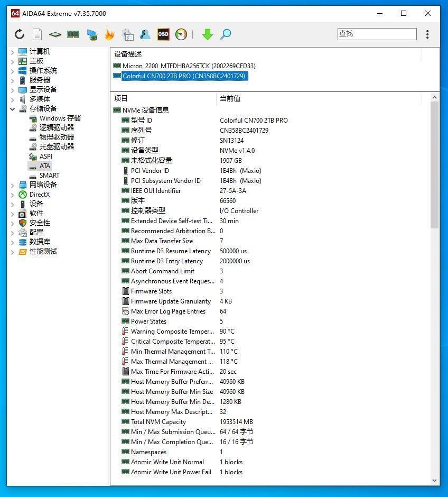Switch to the SMART section
This screenshot has width=448, height=497.
pos(49,175)
